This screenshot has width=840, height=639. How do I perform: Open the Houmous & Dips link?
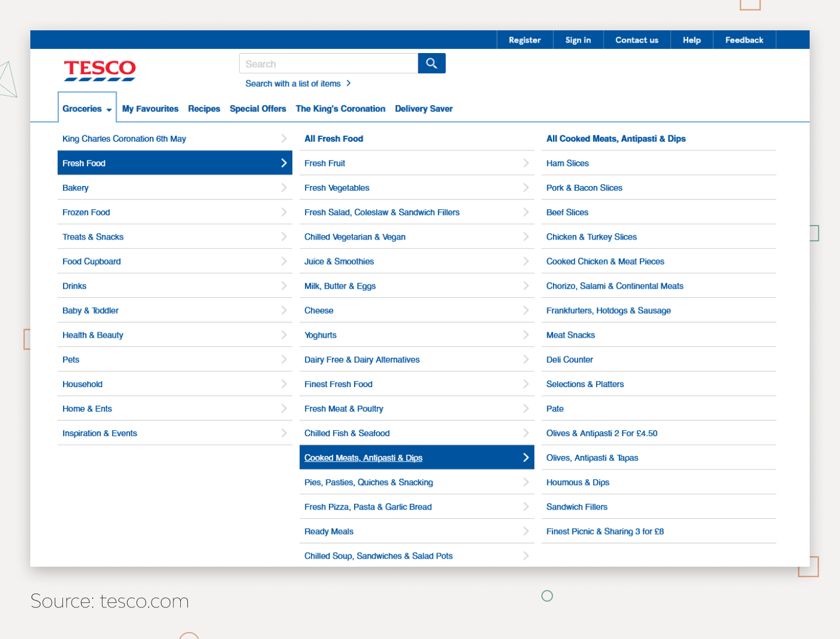(578, 482)
